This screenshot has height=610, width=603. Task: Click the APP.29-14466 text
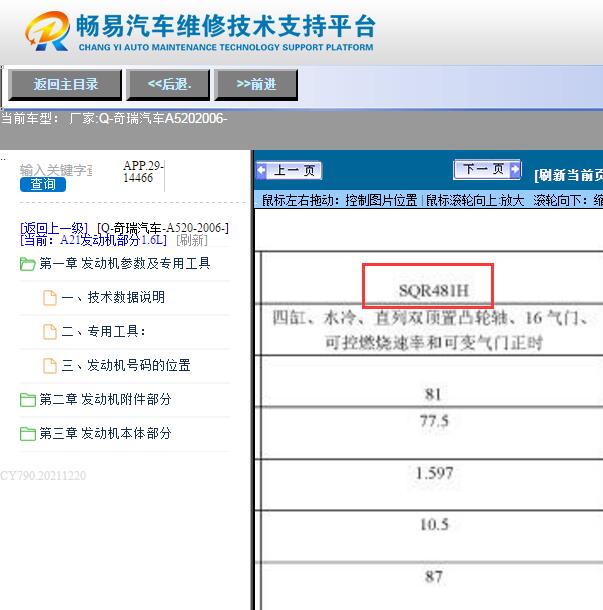coord(143,172)
